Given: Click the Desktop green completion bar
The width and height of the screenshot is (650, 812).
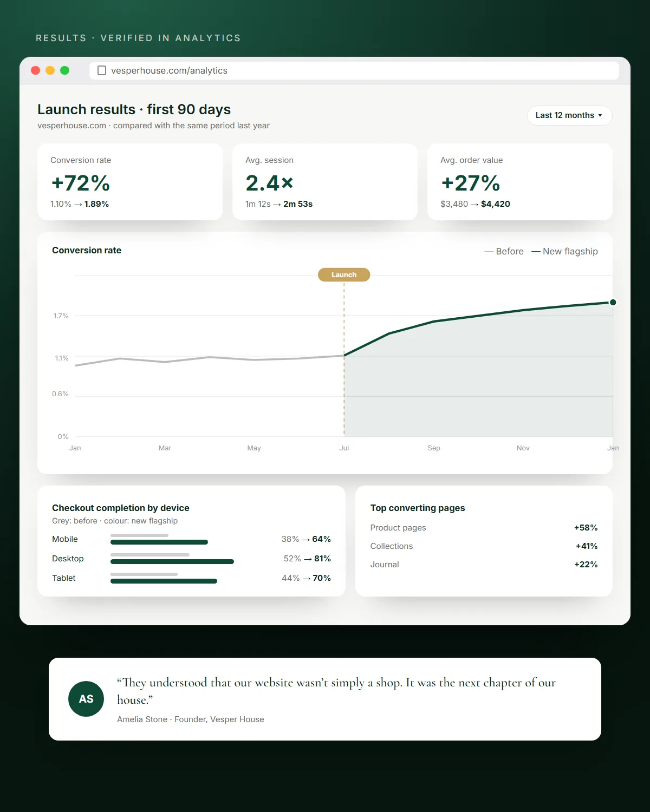Looking at the screenshot, I should coord(172,561).
